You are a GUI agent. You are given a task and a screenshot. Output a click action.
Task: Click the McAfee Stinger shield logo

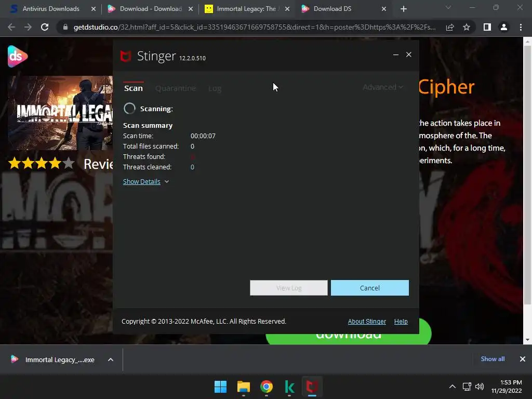pos(126,56)
